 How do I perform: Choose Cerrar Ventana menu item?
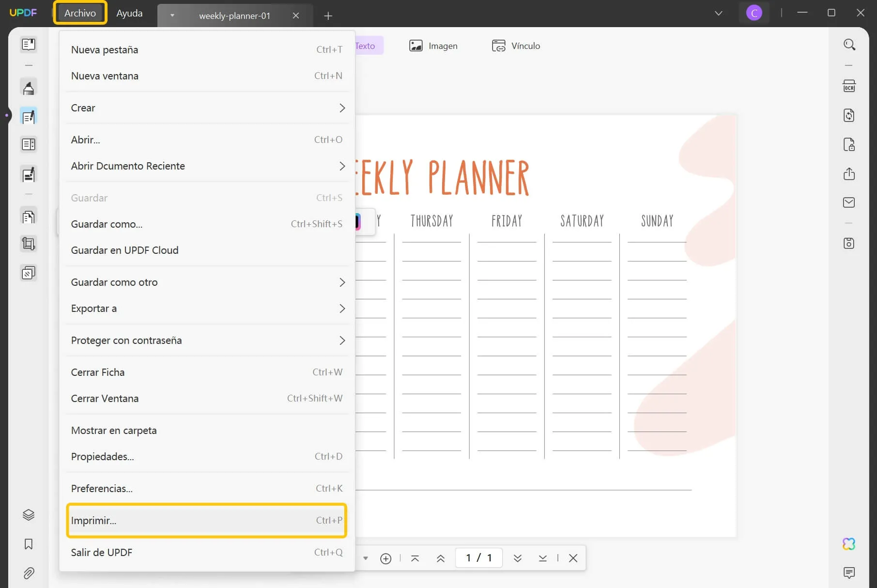(207, 399)
